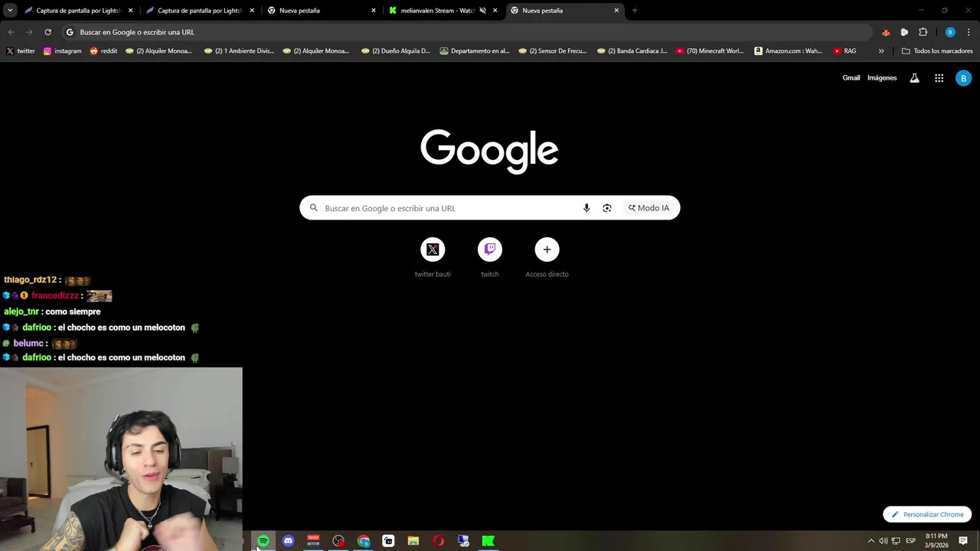Open the Google account avatar B
Image resolution: width=980 pixels, height=551 pixels.
(963, 78)
